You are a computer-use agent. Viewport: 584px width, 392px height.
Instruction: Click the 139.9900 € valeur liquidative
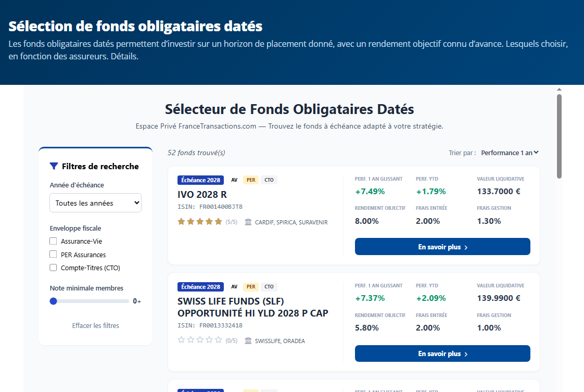click(x=499, y=298)
